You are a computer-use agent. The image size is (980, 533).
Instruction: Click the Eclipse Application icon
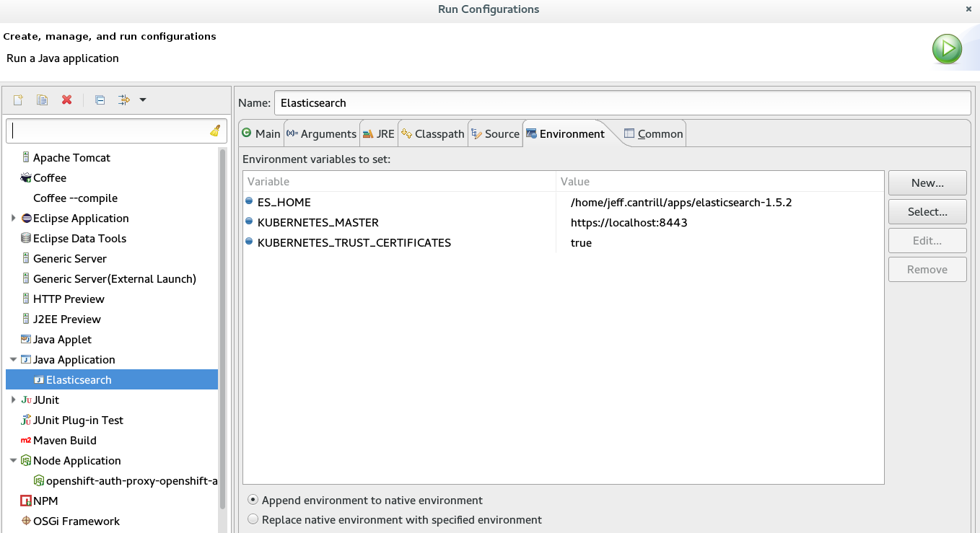[26, 218]
